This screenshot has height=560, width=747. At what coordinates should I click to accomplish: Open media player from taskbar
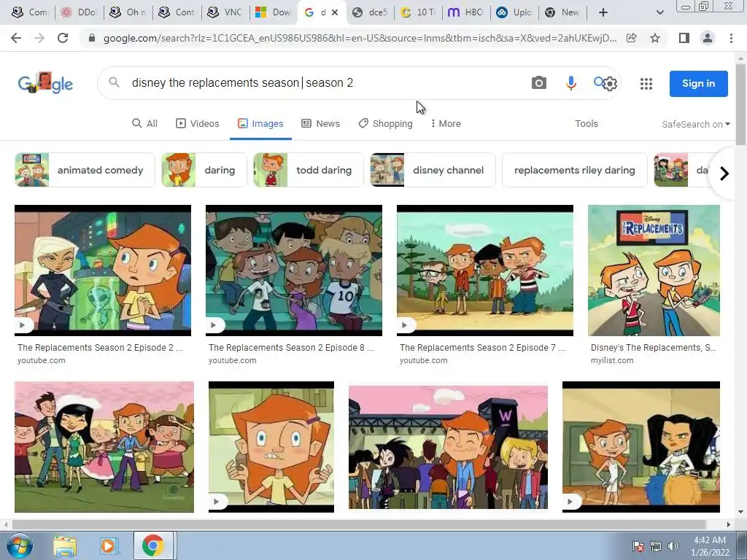(x=108, y=546)
